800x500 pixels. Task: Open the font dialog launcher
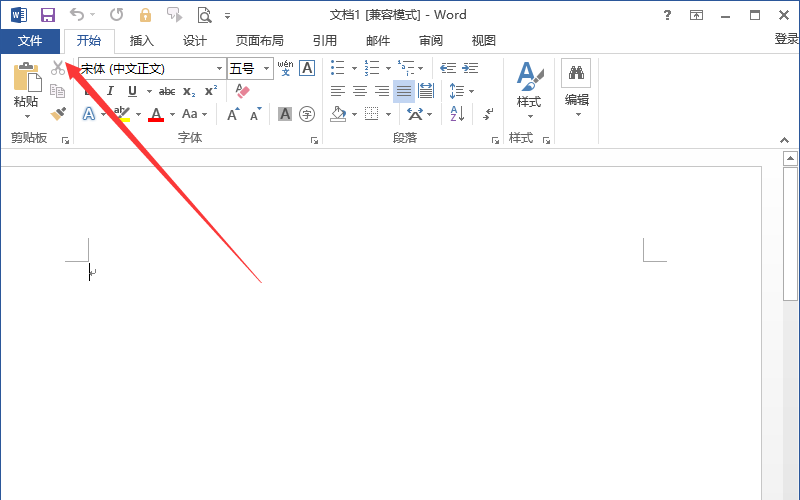(314, 140)
